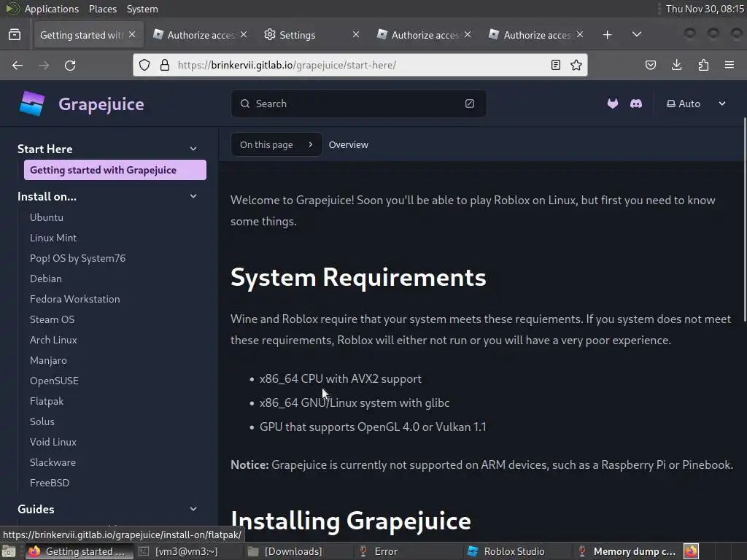Expand the On this page menu
The height and width of the screenshot is (560, 747).
coord(276,144)
